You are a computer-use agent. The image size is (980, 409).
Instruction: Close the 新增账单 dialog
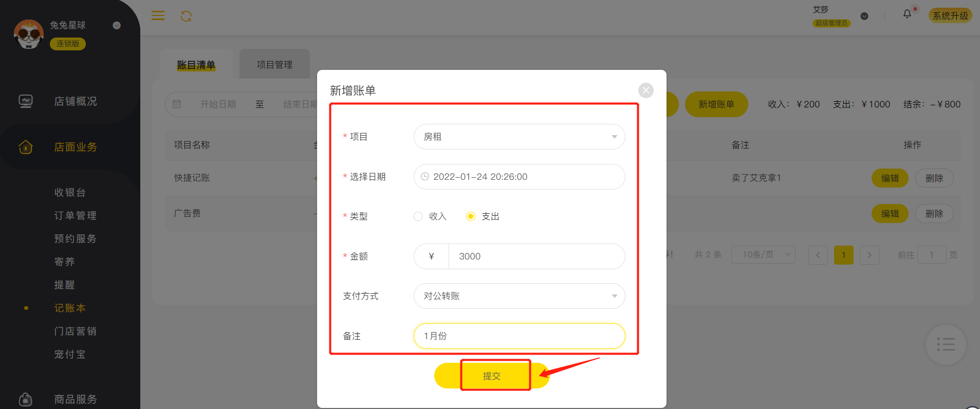tap(646, 90)
